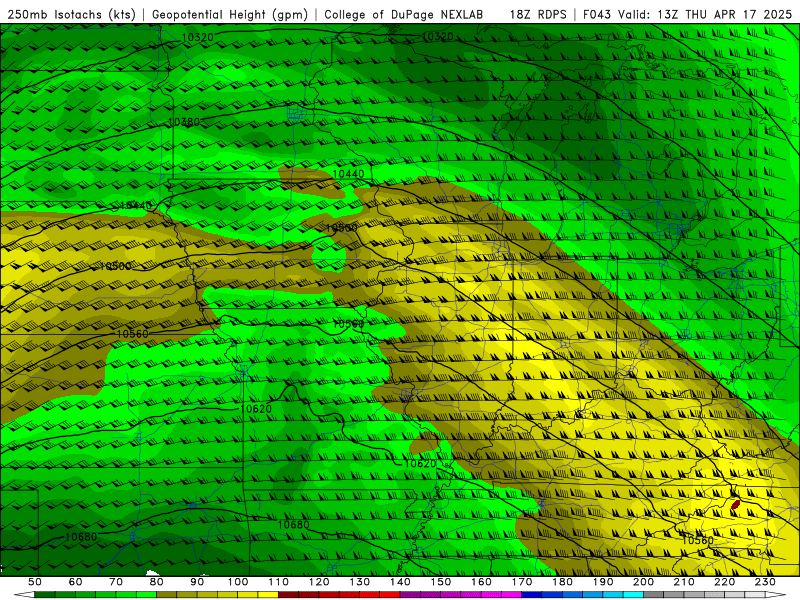Click the 50 value on the color scale
The image size is (800, 600).
point(35,582)
